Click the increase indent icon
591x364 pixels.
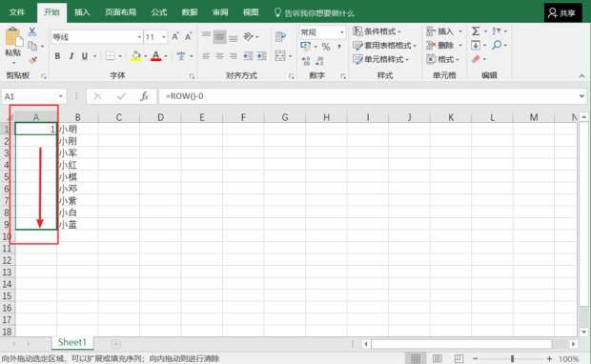pyautogui.click(x=262, y=56)
